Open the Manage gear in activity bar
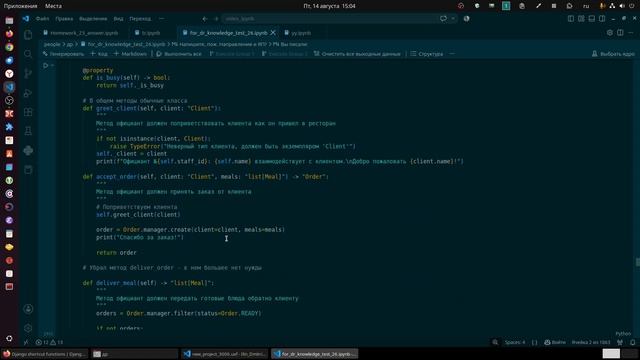The width and height of the screenshot is (640, 360). pyautogui.click(x=28, y=328)
